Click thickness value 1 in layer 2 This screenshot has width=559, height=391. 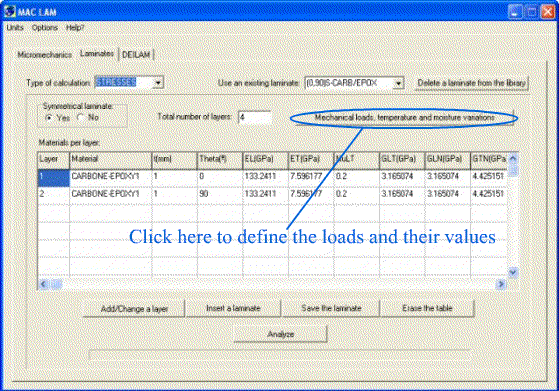click(174, 196)
